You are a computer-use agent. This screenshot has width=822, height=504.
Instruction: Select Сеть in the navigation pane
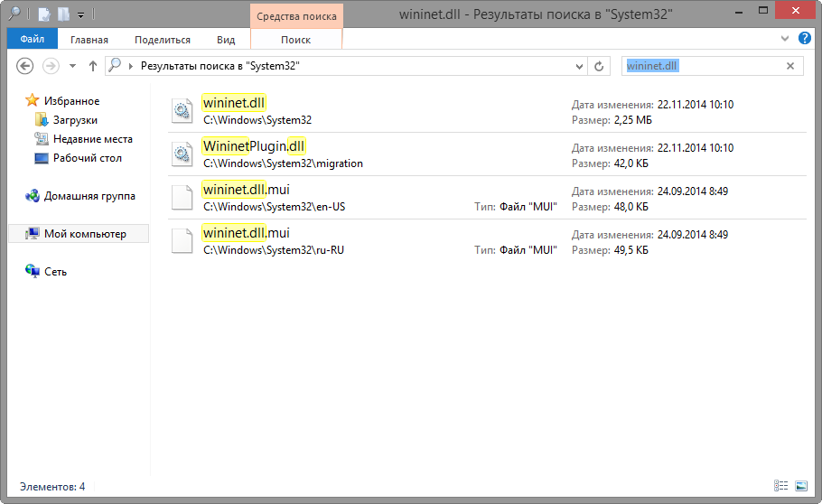pos(55,272)
